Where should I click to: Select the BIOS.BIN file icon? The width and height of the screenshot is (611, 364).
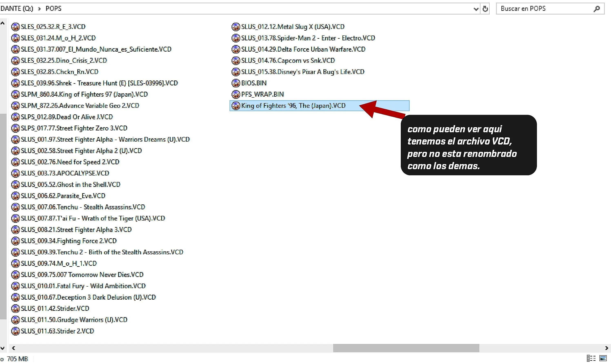tap(236, 83)
